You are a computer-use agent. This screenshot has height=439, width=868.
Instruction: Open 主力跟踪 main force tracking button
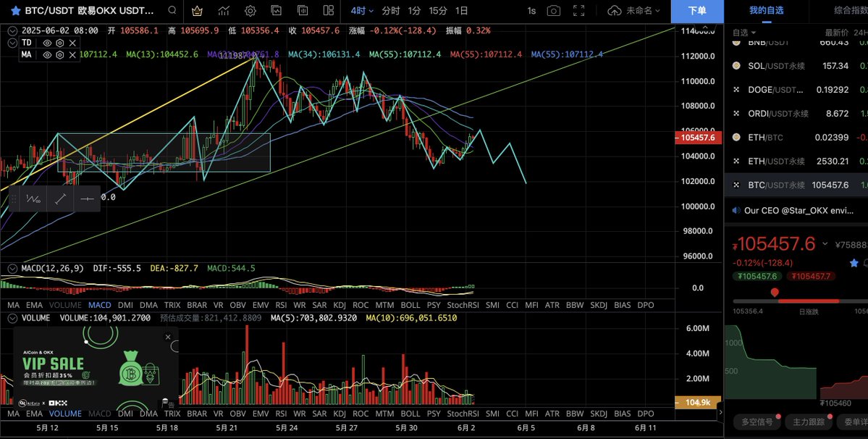tap(809, 422)
